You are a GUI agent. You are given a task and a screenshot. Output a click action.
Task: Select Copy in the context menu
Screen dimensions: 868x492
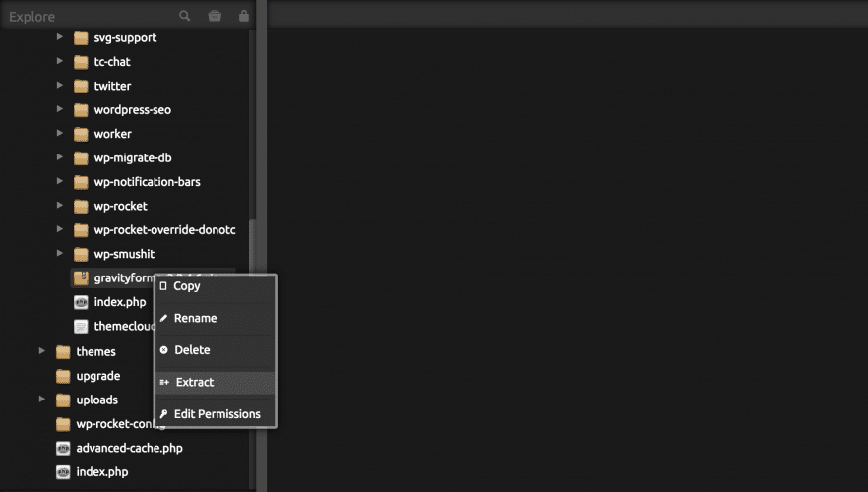tap(186, 286)
